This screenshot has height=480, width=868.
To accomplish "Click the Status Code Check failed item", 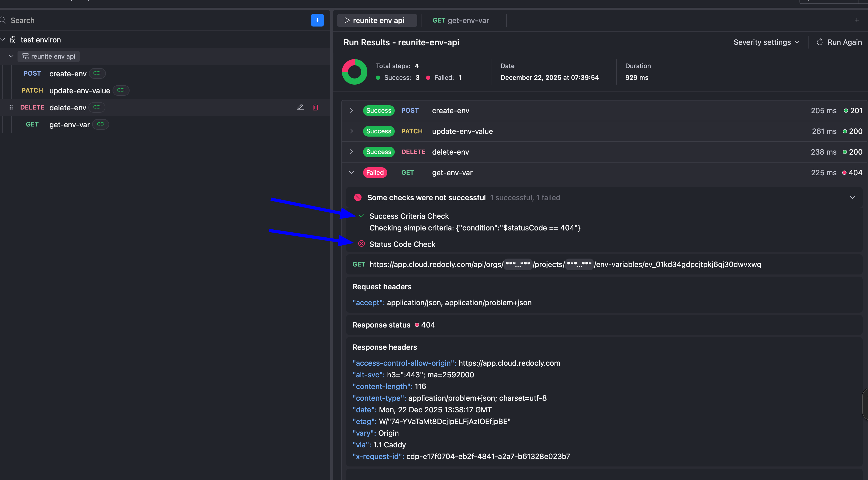I will pyautogui.click(x=402, y=244).
